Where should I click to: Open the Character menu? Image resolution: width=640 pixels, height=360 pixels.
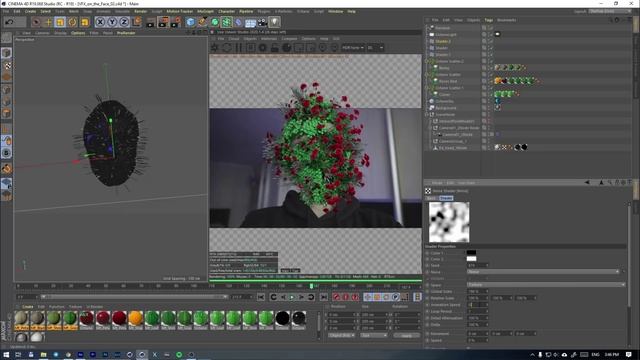(227, 11)
